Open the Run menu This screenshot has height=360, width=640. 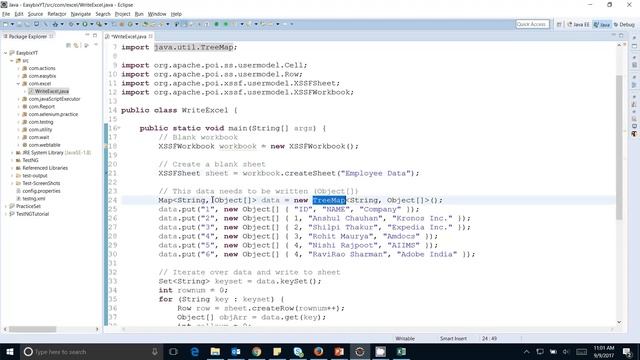[139, 14]
